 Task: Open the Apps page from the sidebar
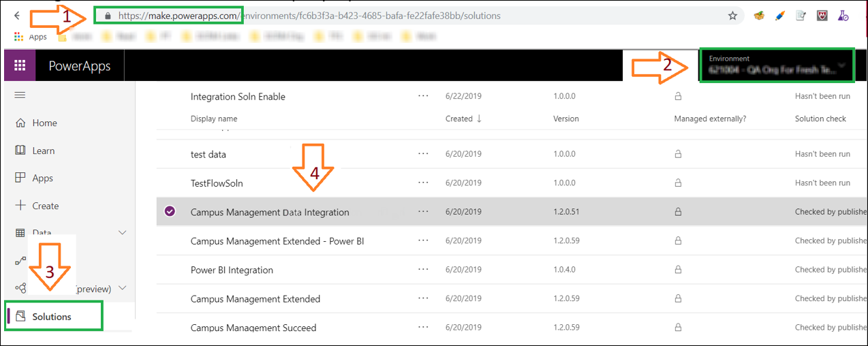pos(42,178)
